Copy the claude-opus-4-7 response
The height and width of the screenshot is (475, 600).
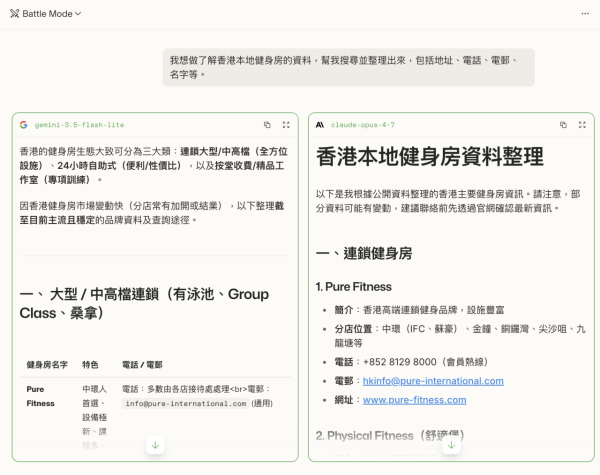coord(563,125)
